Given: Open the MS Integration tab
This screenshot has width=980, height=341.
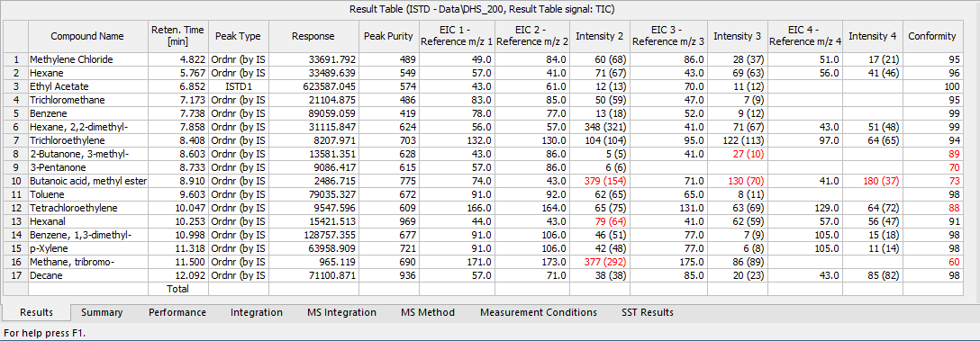Looking at the screenshot, I should (x=341, y=312).
